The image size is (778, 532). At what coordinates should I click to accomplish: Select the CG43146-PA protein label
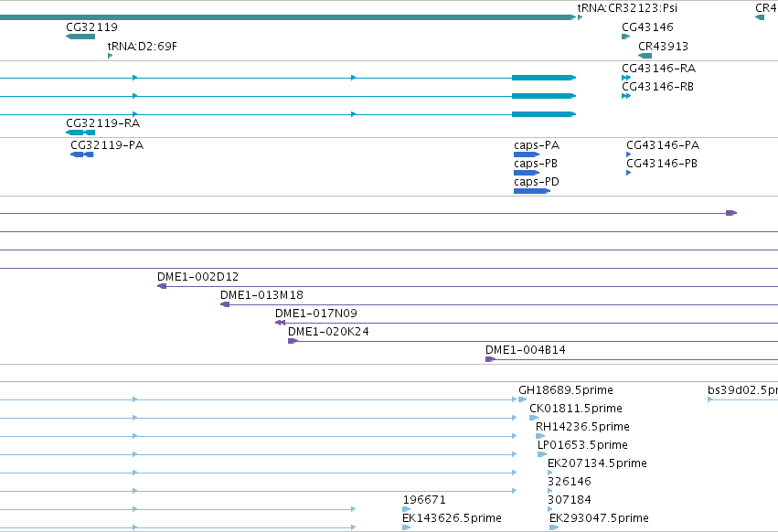coord(663,145)
